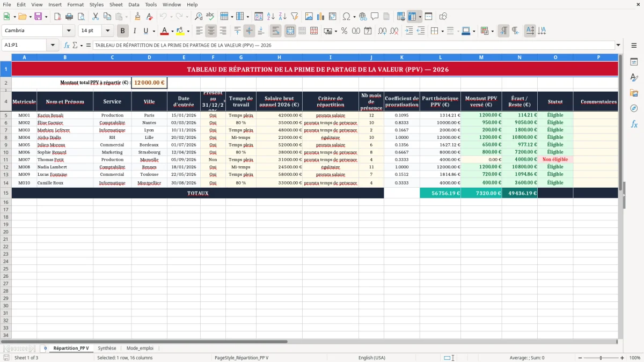Run the spelling check
Image resolution: width=644 pixels, height=362 pixels.
point(210,17)
